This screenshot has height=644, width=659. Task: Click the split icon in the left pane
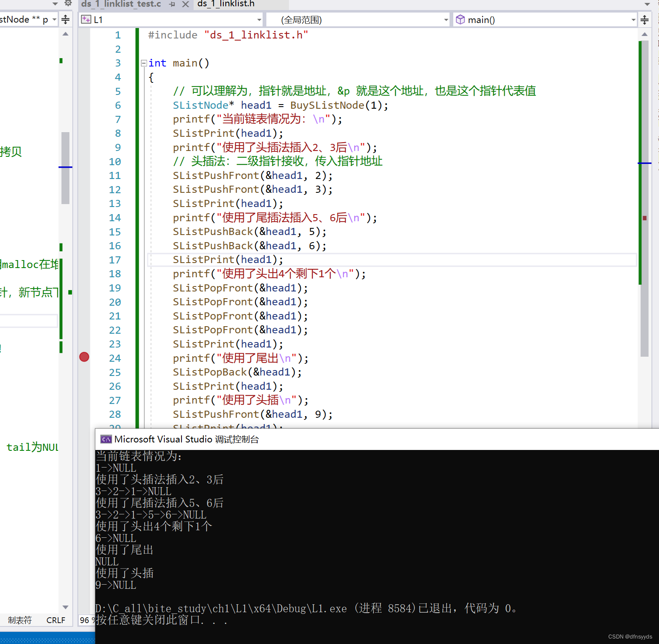pyautogui.click(x=66, y=20)
